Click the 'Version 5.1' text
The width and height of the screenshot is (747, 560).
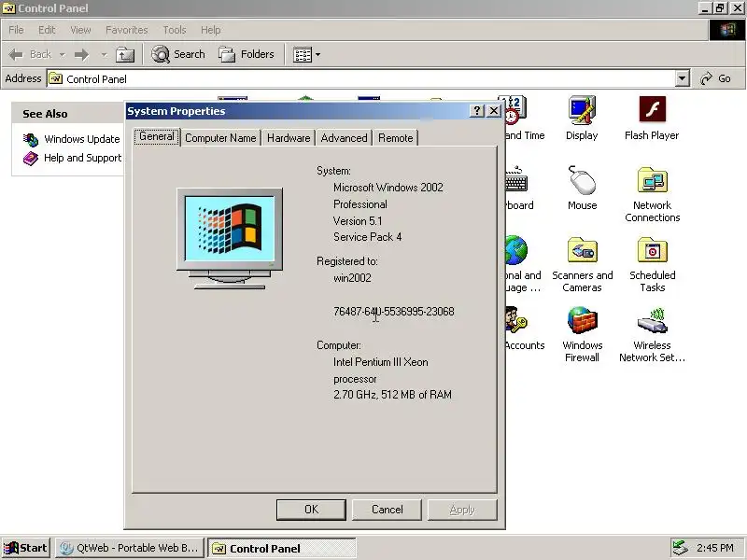[x=358, y=221]
